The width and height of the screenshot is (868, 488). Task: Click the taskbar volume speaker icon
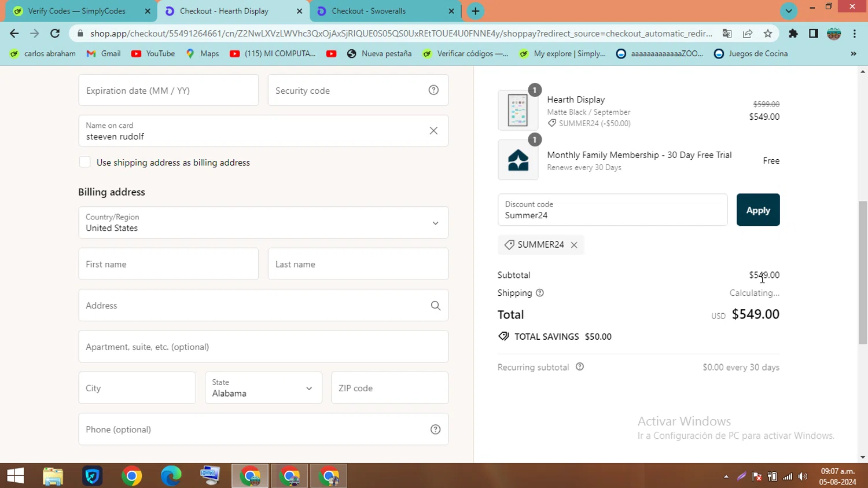[803, 476]
